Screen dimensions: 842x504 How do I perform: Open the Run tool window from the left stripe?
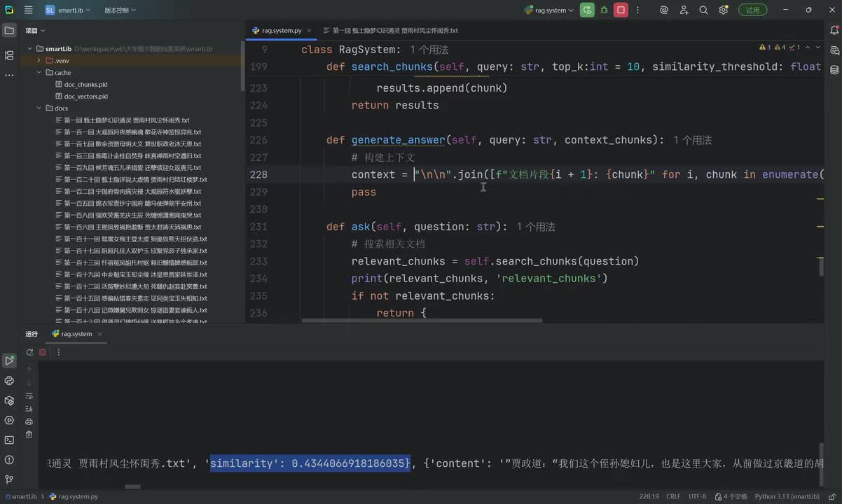[9, 360]
